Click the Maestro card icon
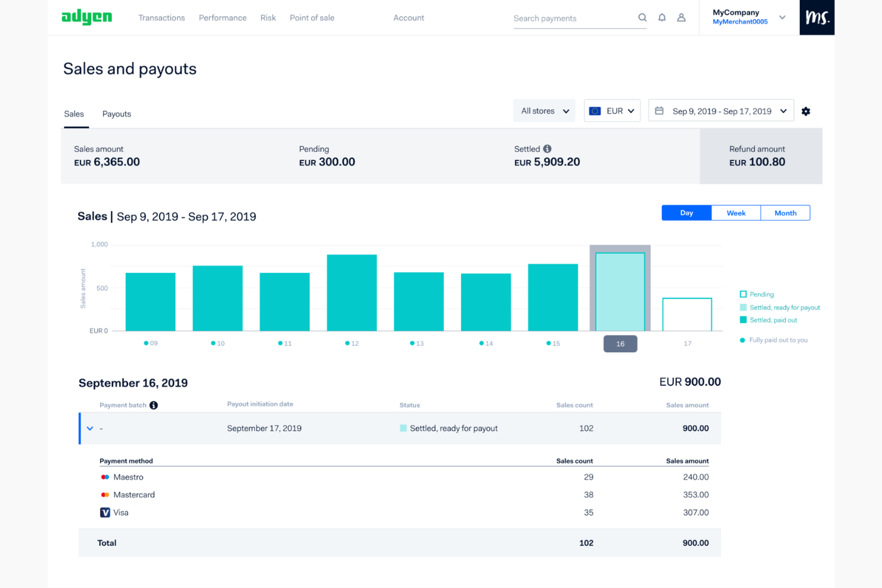The width and height of the screenshot is (882, 588). [105, 477]
